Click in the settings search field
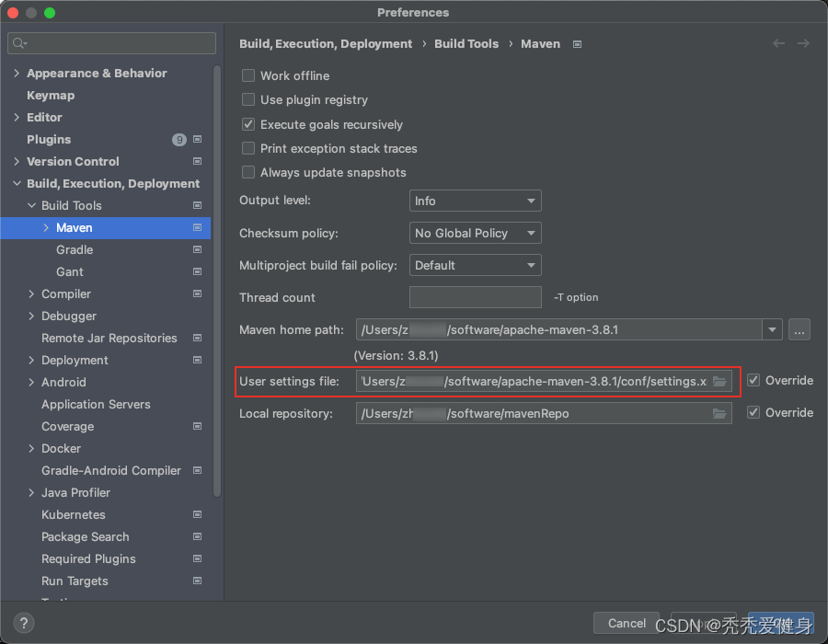Screen dimensions: 828x644 click(x=111, y=43)
